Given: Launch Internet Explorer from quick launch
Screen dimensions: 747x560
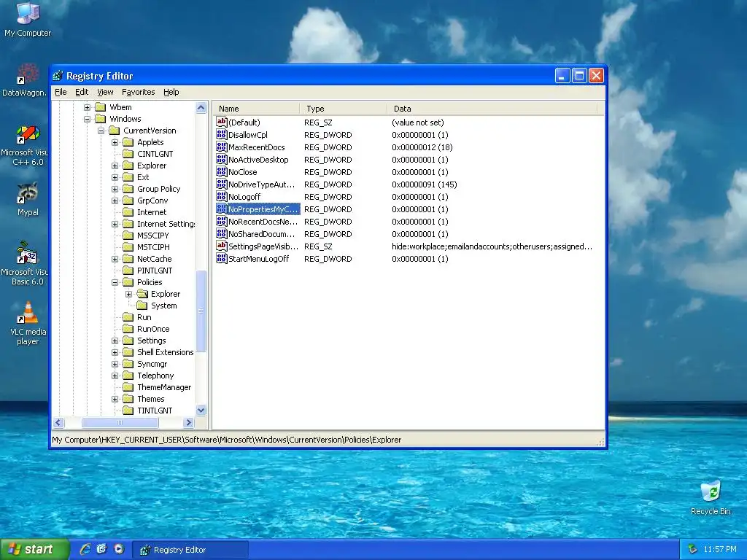Looking at the screenshot, I should coord(85,549).
